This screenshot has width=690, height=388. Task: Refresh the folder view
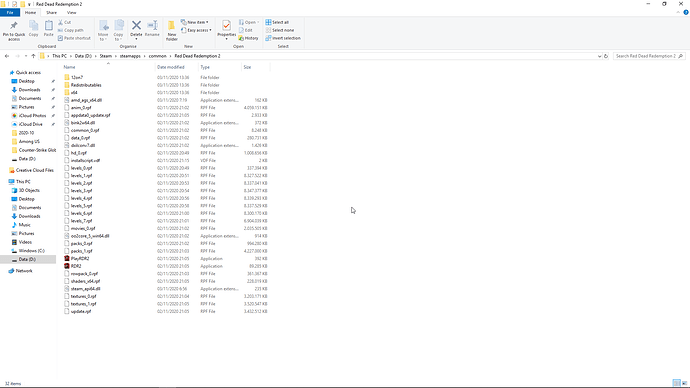click(606, 56)
